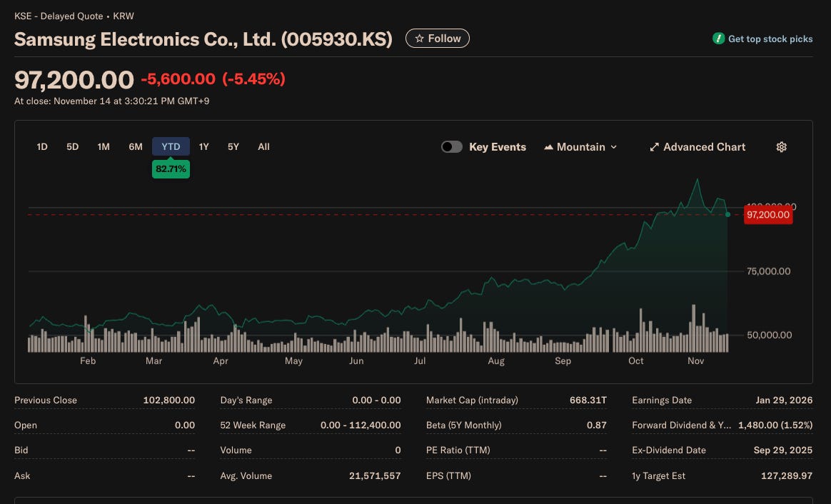
Task: Click the Open label
Action: [x=26, y=425]
